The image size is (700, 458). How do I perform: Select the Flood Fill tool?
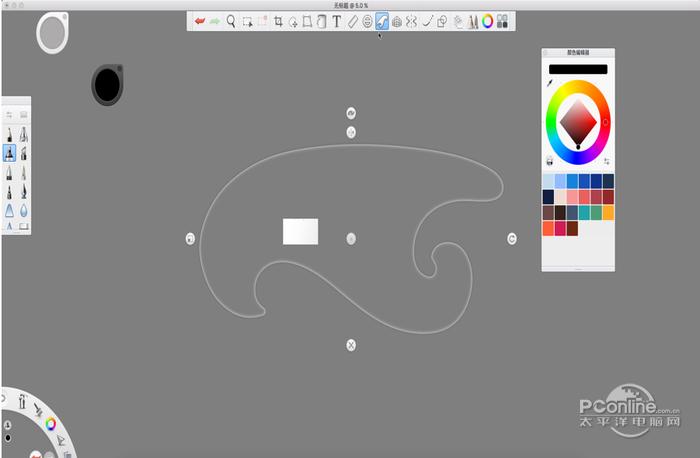321,21
